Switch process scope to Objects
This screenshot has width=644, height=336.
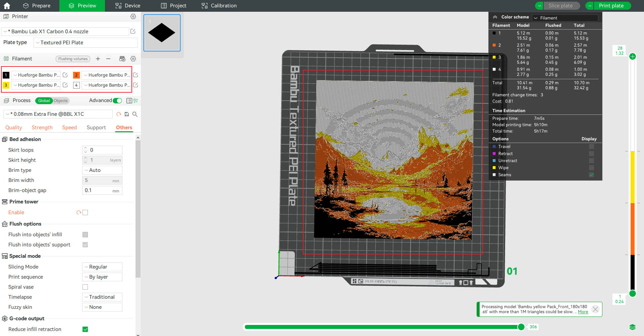coord(61,101)
